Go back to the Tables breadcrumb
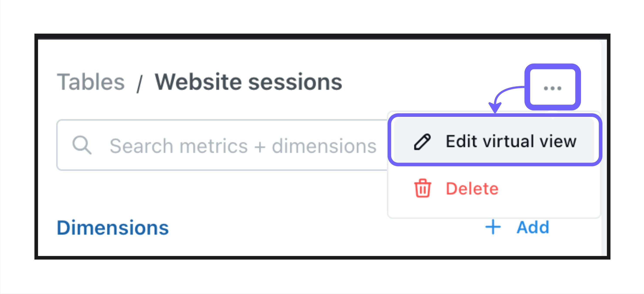 coord(91,82)
